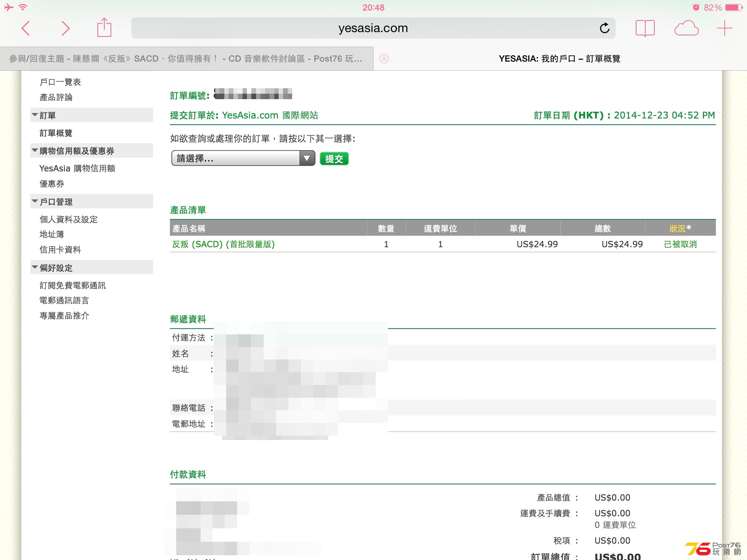Tap the battery 82% indicator in status bar
This screenshot has width=747, height=560.
click(723, 7)
